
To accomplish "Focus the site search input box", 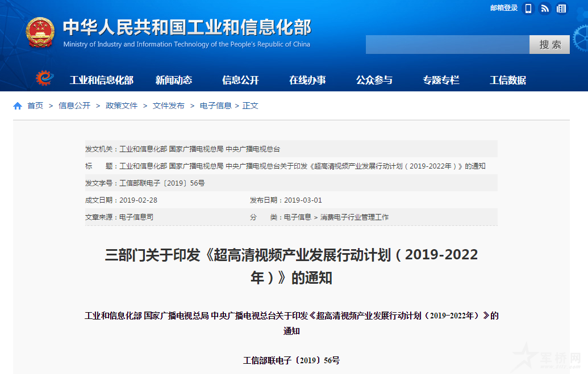I will tap(447, 45).
